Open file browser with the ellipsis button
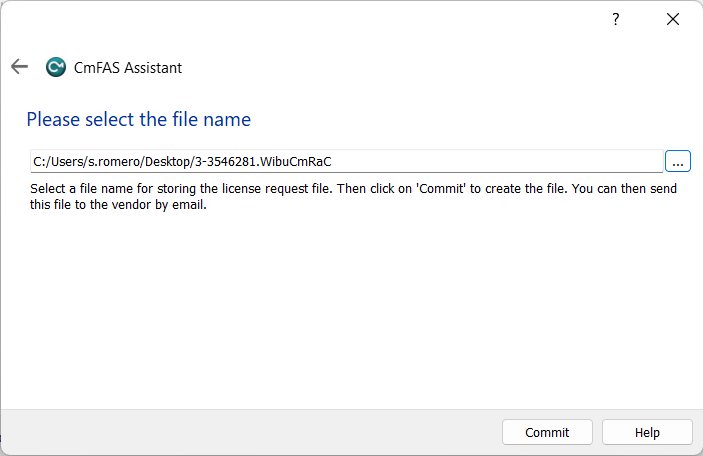703x456 pixels. (x=678, y=161)
